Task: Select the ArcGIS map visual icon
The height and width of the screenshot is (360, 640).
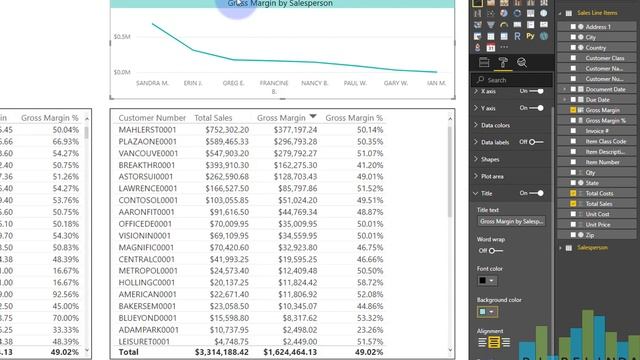Action: pos(544,36)
